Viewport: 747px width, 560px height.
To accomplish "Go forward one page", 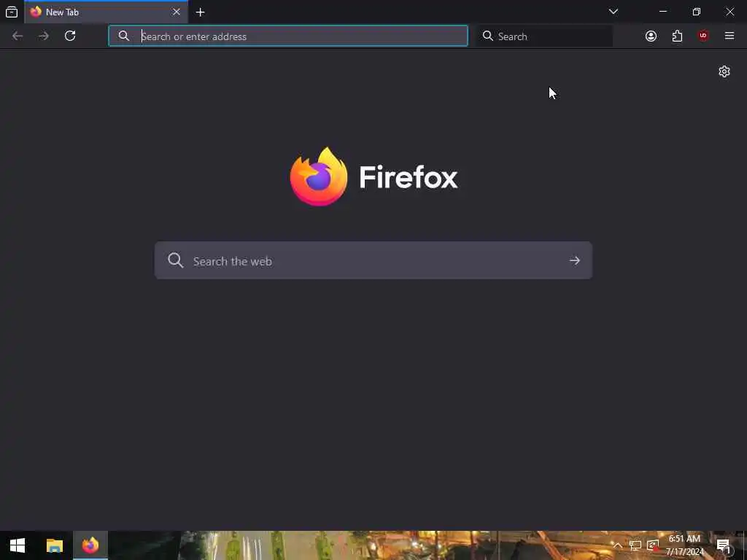I will [44, 36].
